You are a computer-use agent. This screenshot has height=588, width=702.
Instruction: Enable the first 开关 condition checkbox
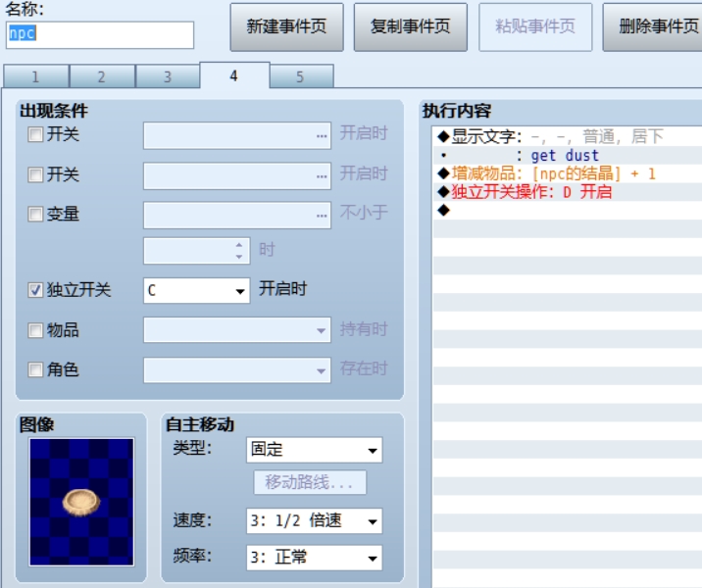[35, 134]
